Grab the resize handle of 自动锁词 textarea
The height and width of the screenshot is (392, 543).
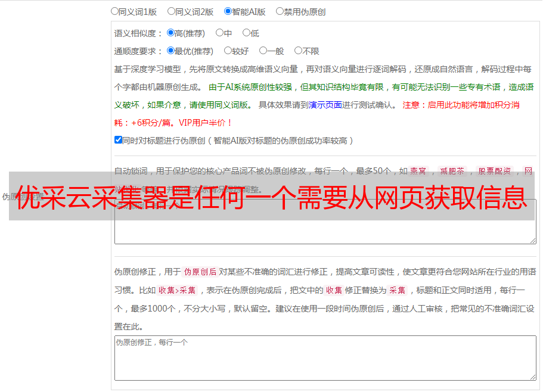533,241
